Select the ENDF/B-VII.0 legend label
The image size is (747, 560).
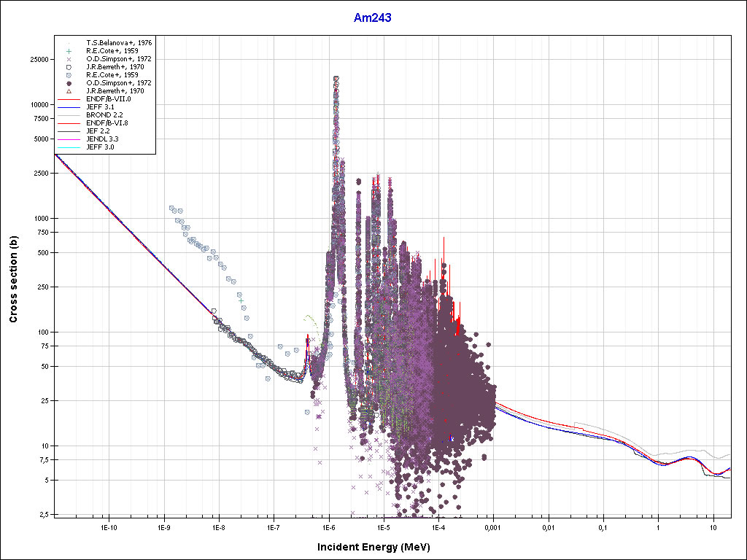tap(108, 99)
